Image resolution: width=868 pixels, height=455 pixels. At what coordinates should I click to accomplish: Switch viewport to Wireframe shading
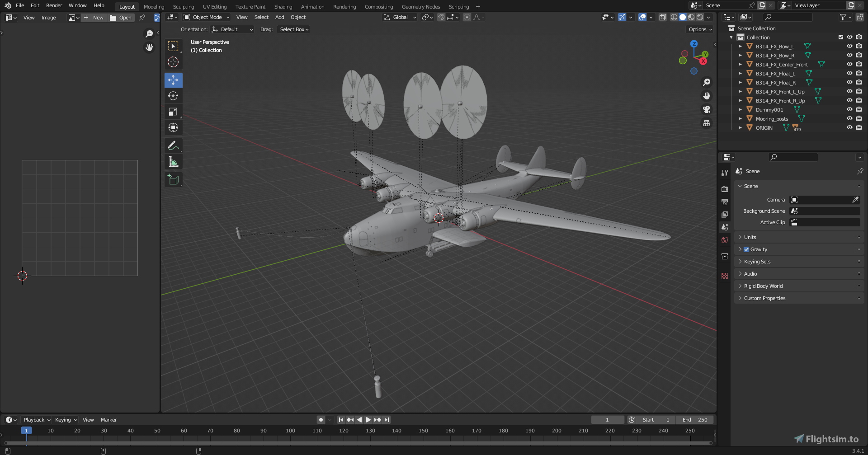674,17
